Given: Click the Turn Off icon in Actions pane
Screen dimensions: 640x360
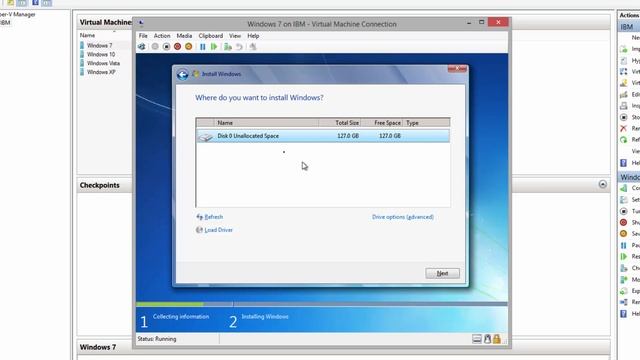Looking at the screenshot, I should click(623, 211).
